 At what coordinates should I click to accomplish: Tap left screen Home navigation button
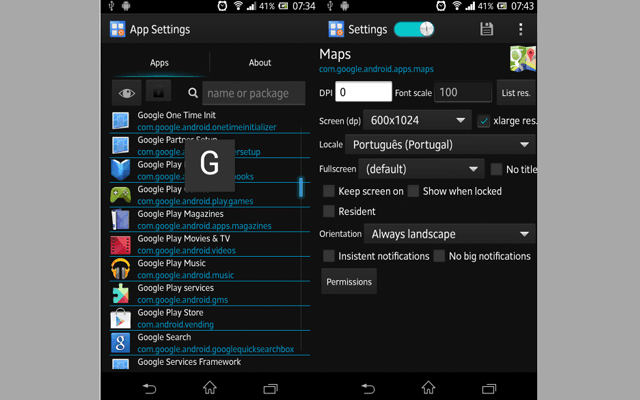coord(210,387)
